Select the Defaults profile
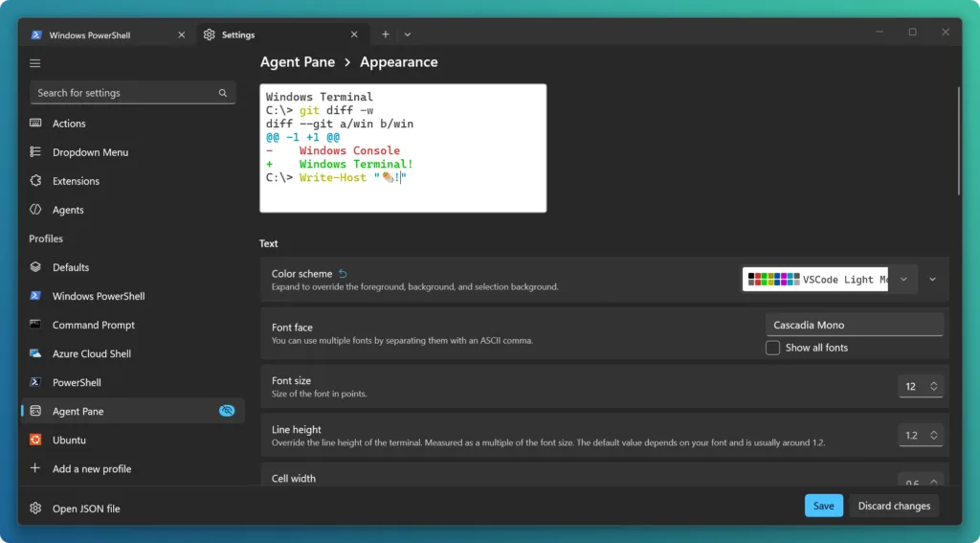Image resolution: width=980 pixels, height=543 pixels. tap(133, 267)
